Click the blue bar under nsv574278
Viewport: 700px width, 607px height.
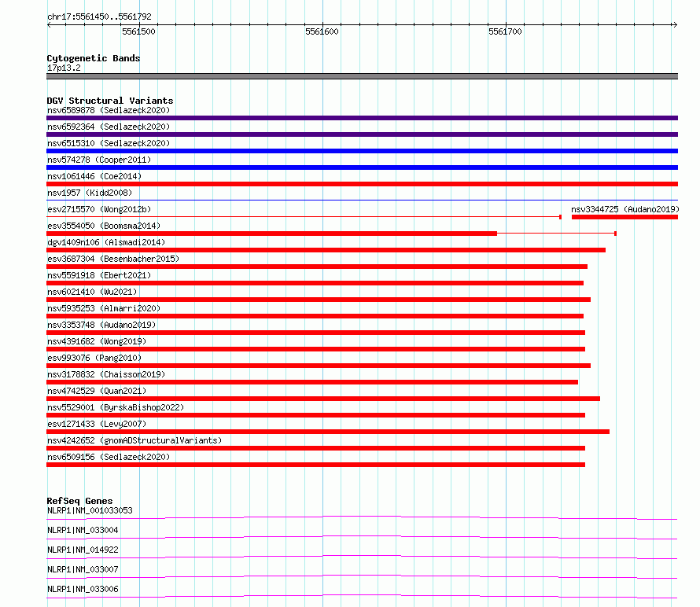(362, 167)
